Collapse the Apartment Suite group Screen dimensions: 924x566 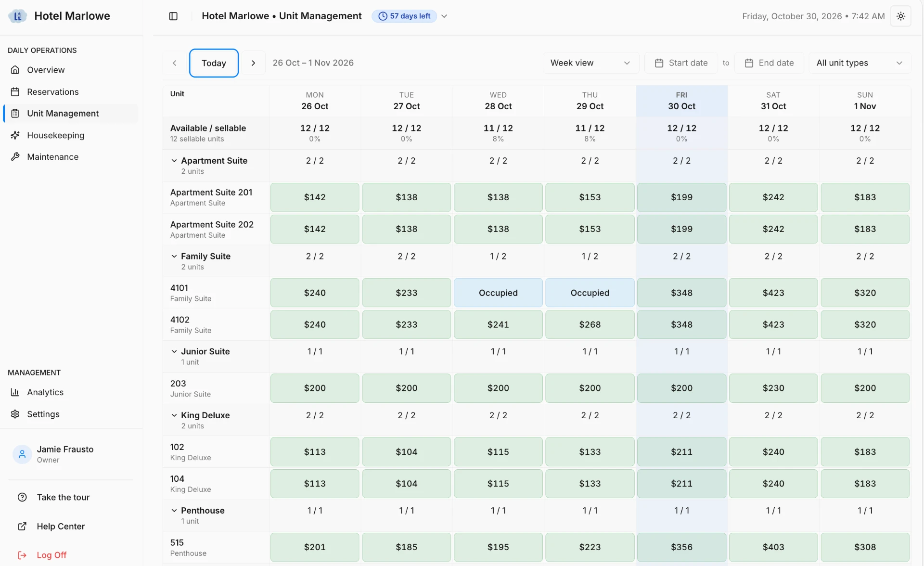click(174, 160)
